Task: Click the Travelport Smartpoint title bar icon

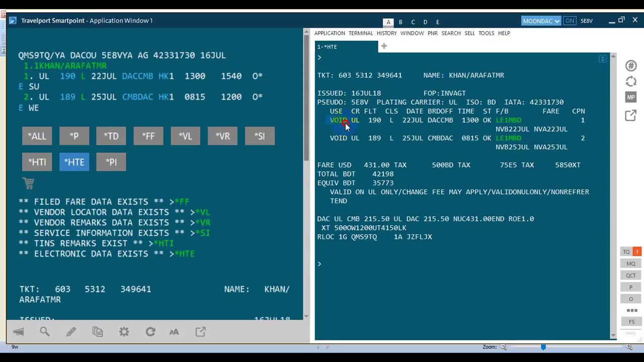Action: click(13, 21)
